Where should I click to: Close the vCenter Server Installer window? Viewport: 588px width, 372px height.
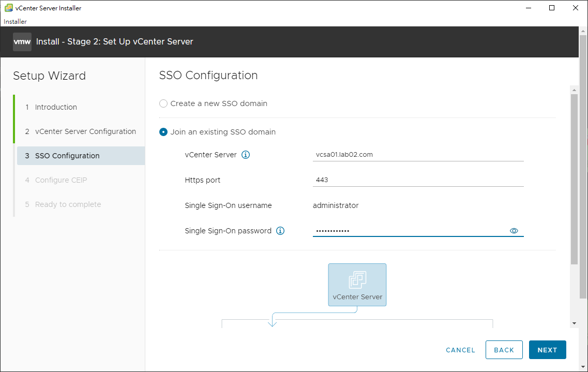(x=575, y=8)
